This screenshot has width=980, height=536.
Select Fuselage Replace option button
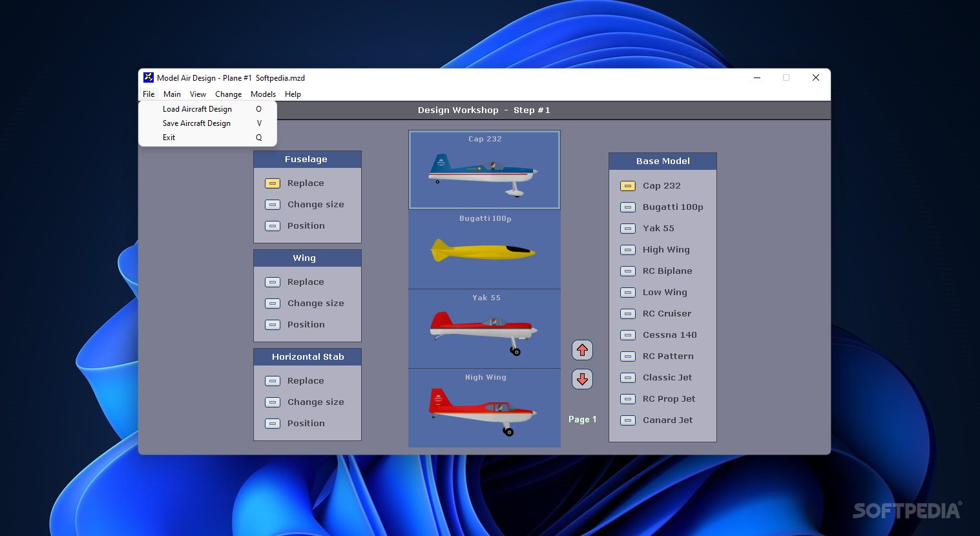pyautogui.click(x=273, y=183)
